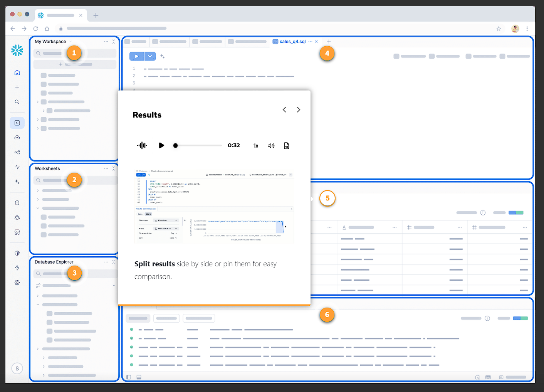Collapse the Database Explorer panel
The height and width of the screenshot is (392, 544).
pyautogui.click(x=114, y=262)
